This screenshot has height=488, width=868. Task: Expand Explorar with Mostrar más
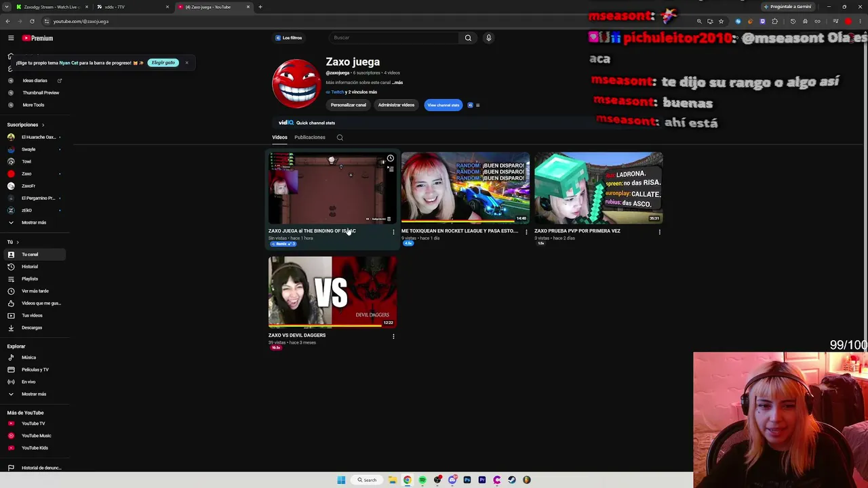tap(34, 394)
